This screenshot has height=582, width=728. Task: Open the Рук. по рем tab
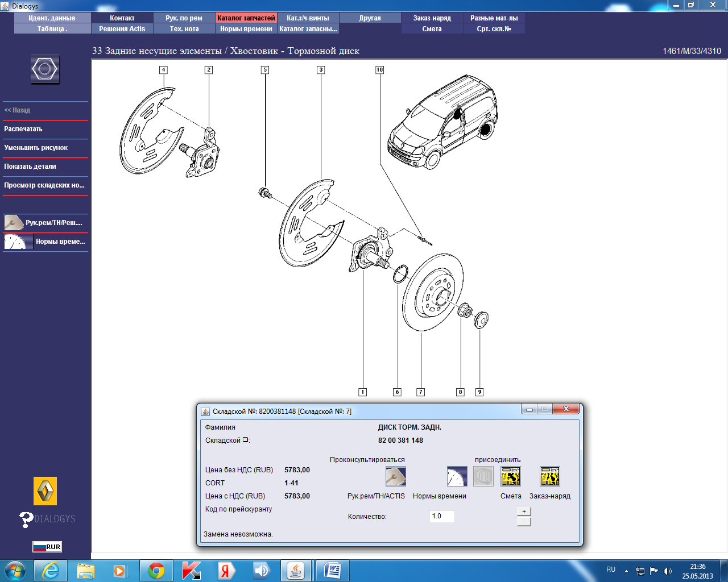click(x=184, y=18)
